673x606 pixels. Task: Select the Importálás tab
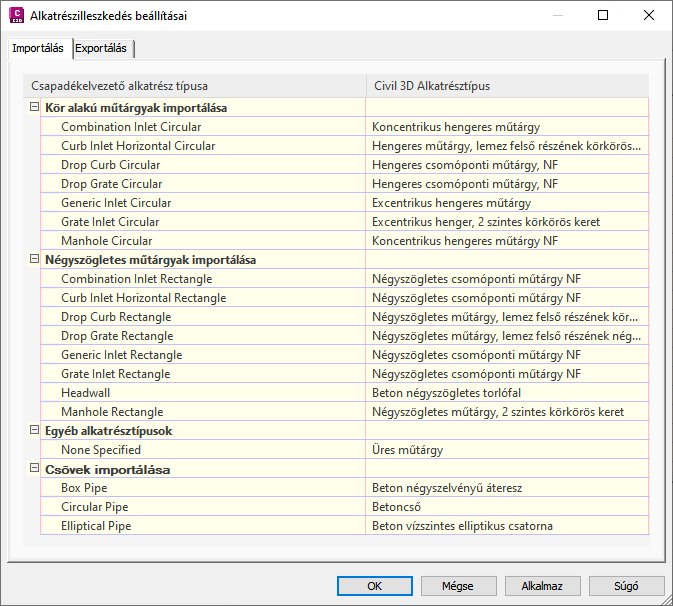click(38, 48)
